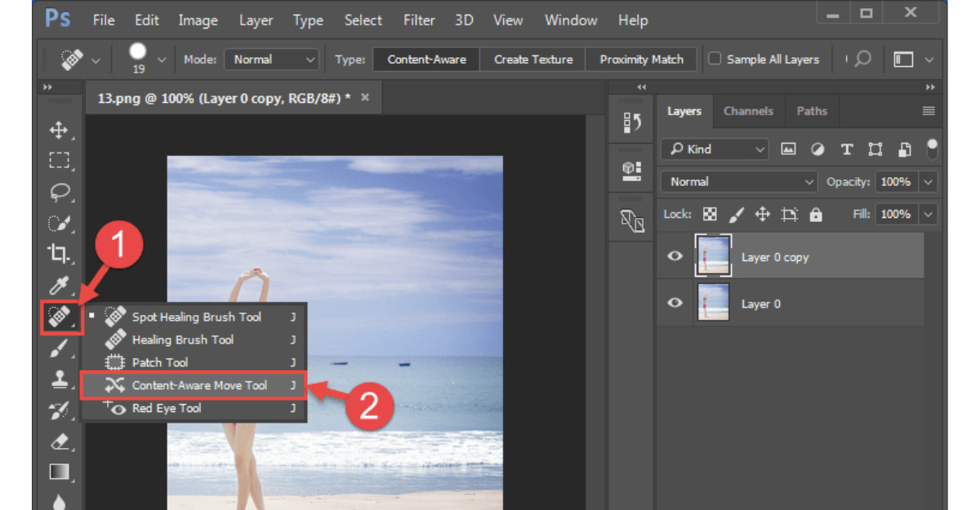Enable the Sample All Layers checkbox
Viewport: 980px width, 510px height.
(715, 59)
